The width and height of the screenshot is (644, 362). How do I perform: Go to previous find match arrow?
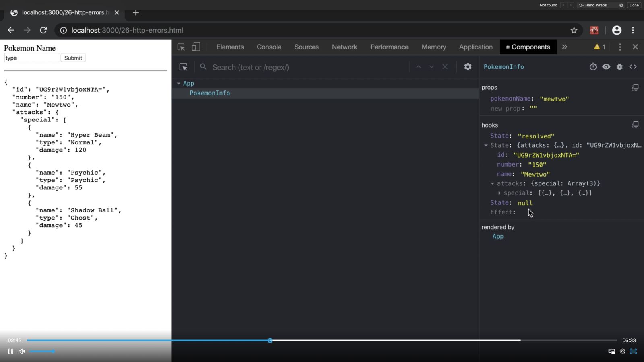pyautogui.click(x=563, y=5)
